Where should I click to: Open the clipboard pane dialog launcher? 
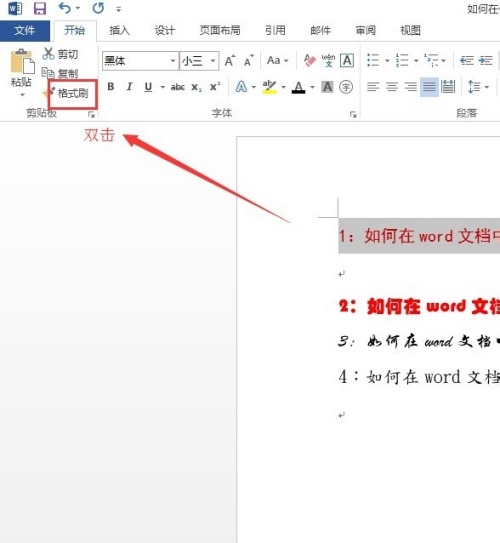pyautogui.click(x=91, y=114)
